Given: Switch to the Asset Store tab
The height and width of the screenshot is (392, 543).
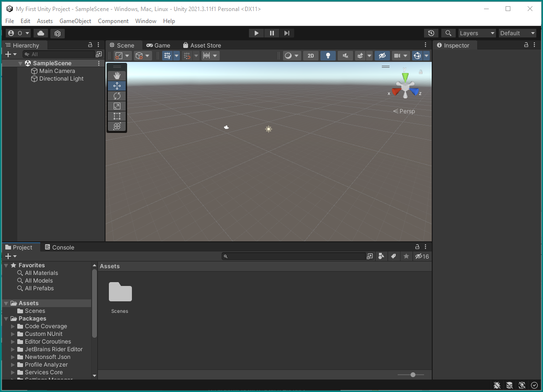Looking at the screenshot, I should tap(202, 46).
